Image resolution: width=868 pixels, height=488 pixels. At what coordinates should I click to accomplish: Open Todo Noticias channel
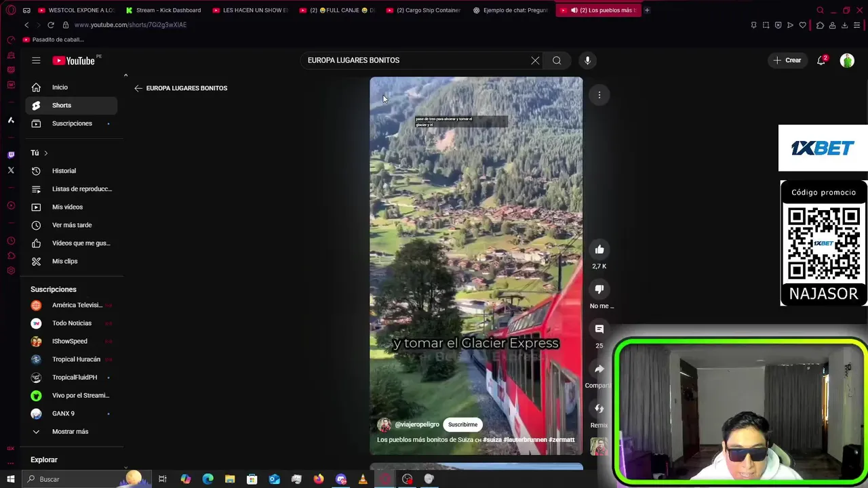pyautogui.click(x=71, y=323)
